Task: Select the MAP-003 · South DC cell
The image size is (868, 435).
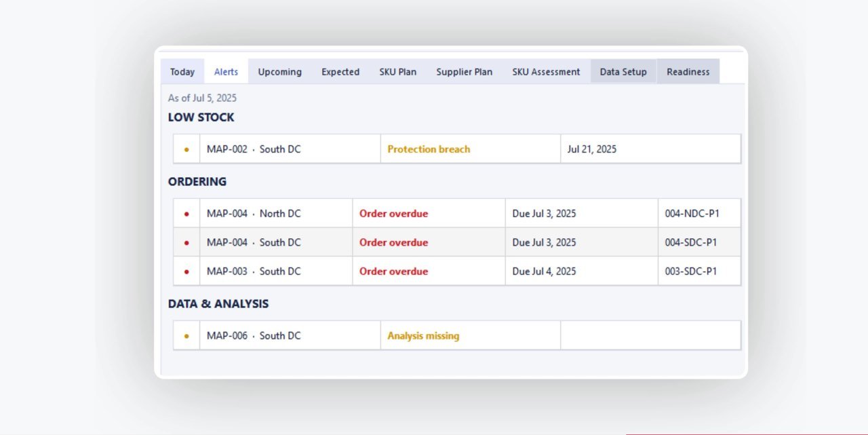Action: (x=276, y=271)
